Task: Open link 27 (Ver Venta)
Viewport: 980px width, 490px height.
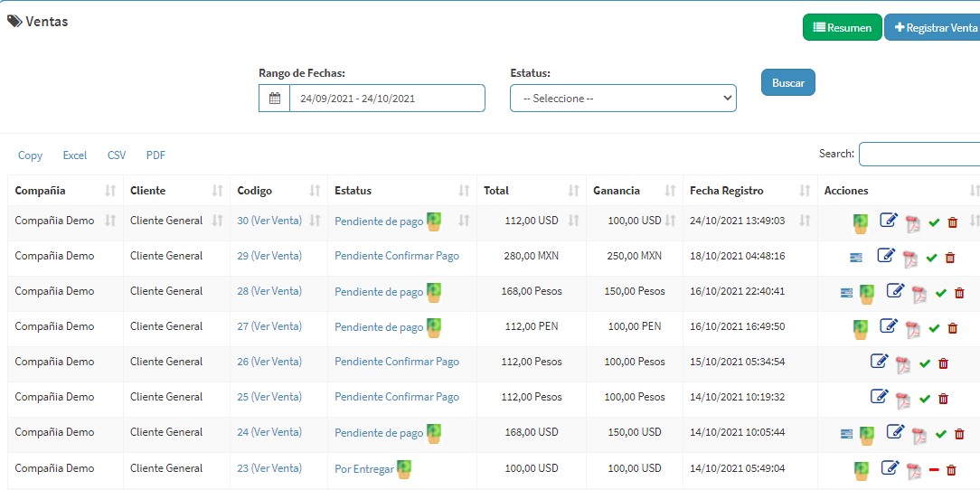Action: point(269,326)
